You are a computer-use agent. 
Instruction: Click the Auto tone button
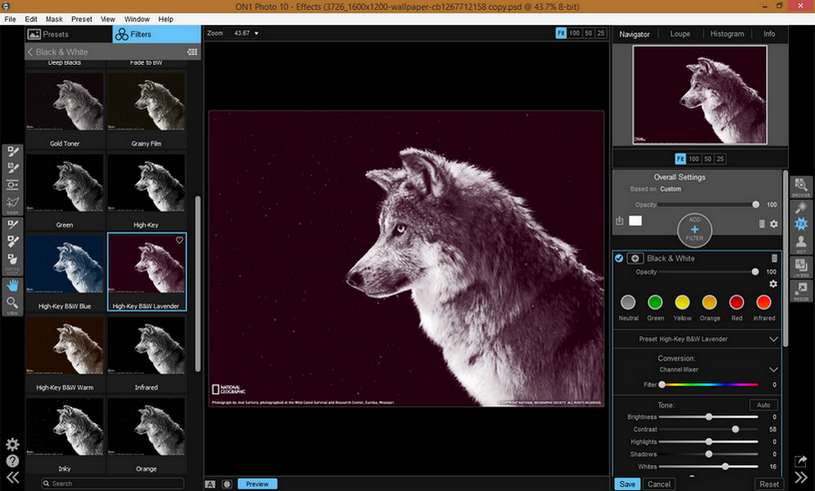(x=763, y=404)
